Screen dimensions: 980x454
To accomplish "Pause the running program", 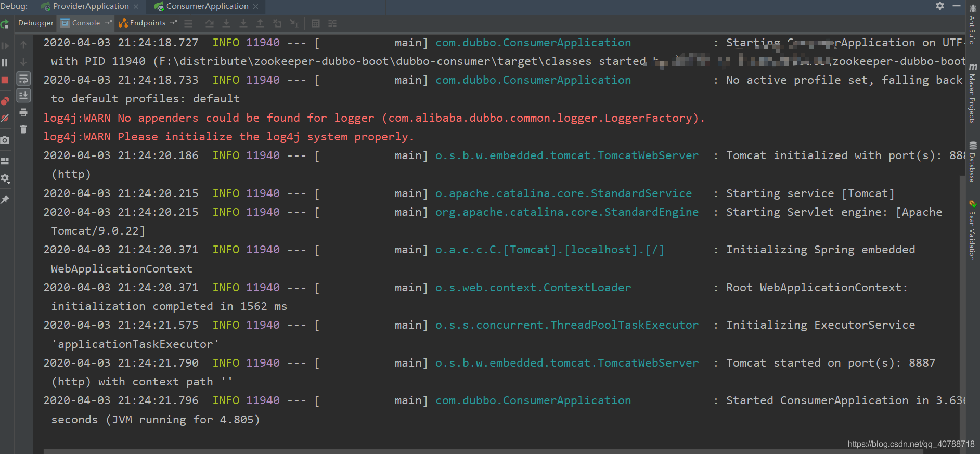I will point(5,62).
